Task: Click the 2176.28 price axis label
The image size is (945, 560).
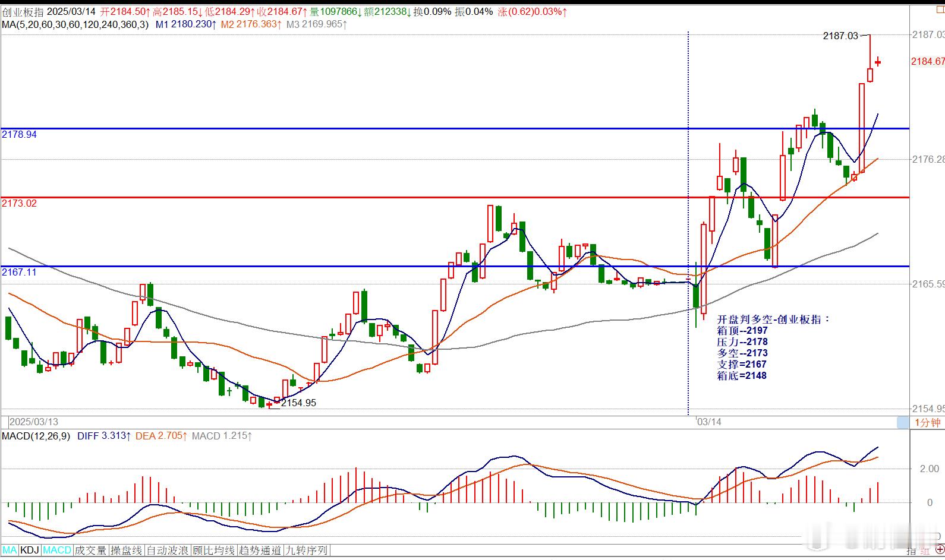Action: pos(928,159)
